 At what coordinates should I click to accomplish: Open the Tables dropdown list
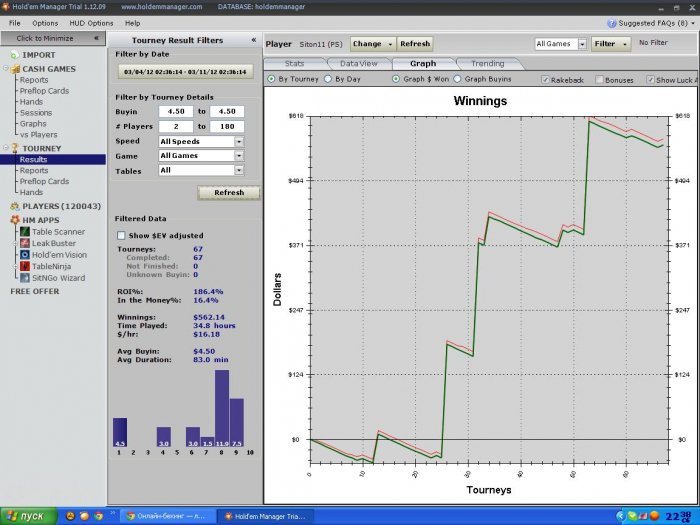coord(239,171)
